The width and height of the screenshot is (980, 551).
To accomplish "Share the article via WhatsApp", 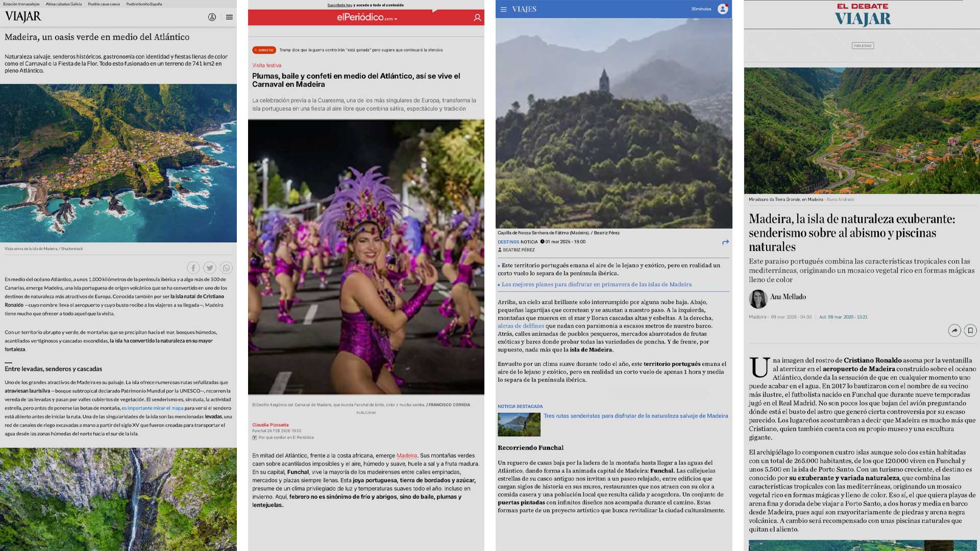I will (226, 268).
